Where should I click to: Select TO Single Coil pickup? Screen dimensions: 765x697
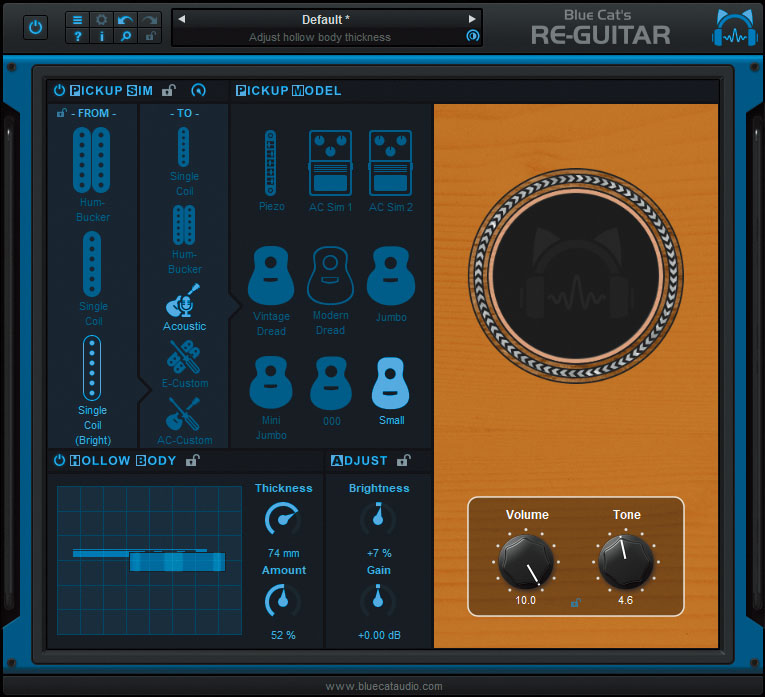pos(184,161)
